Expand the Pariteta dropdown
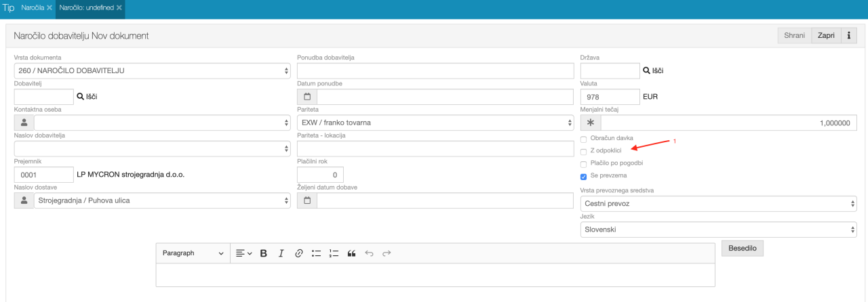Viewport: 868px width, 302px height. tap(435, 123)
